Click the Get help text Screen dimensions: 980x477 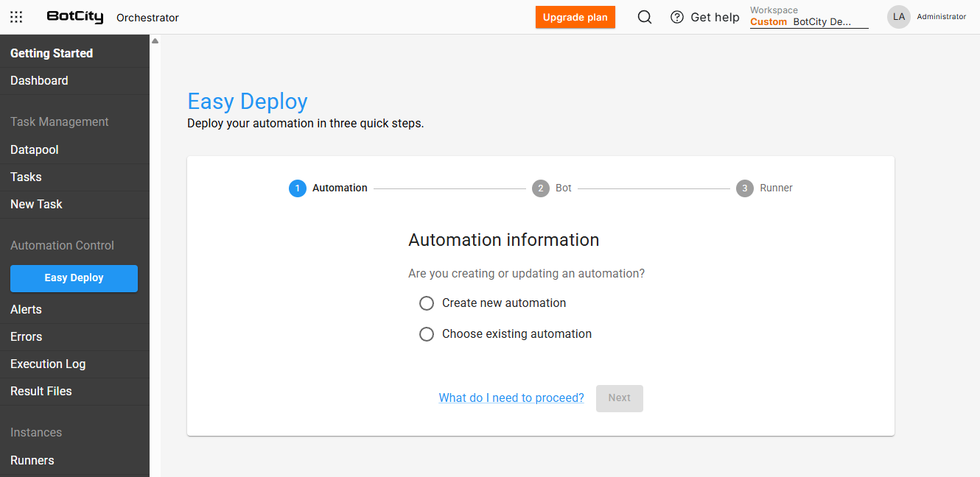point(715,18)
